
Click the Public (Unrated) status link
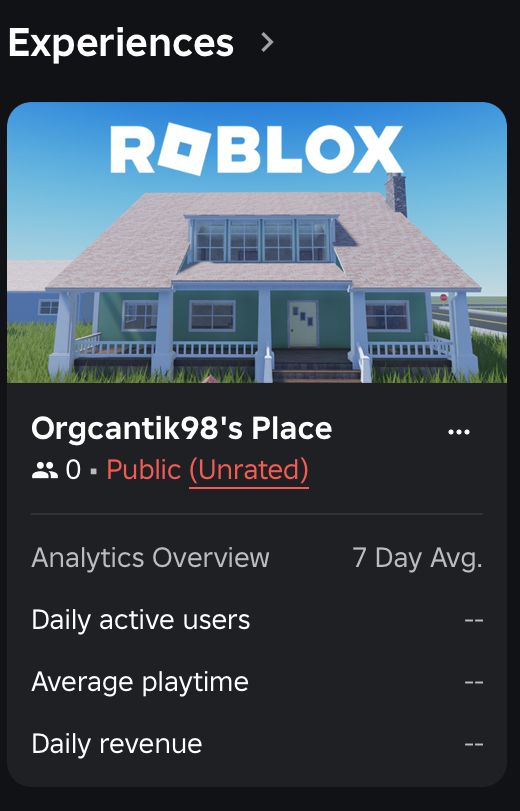click(207, 470)
